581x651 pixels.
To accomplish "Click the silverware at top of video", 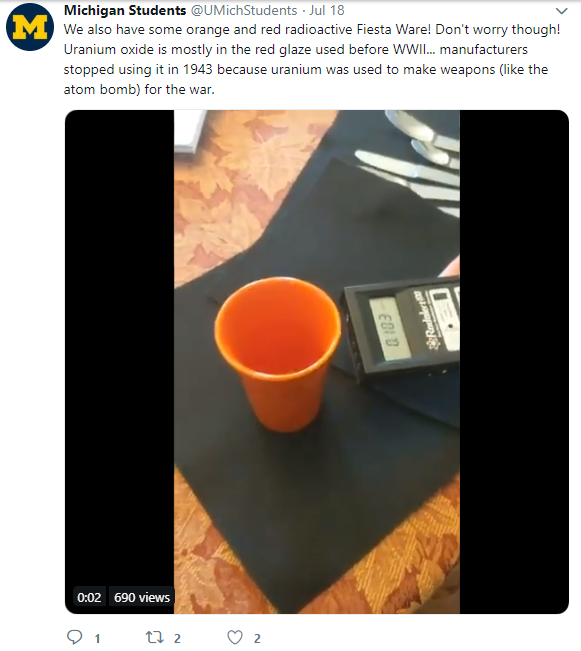I will point(415,162).
